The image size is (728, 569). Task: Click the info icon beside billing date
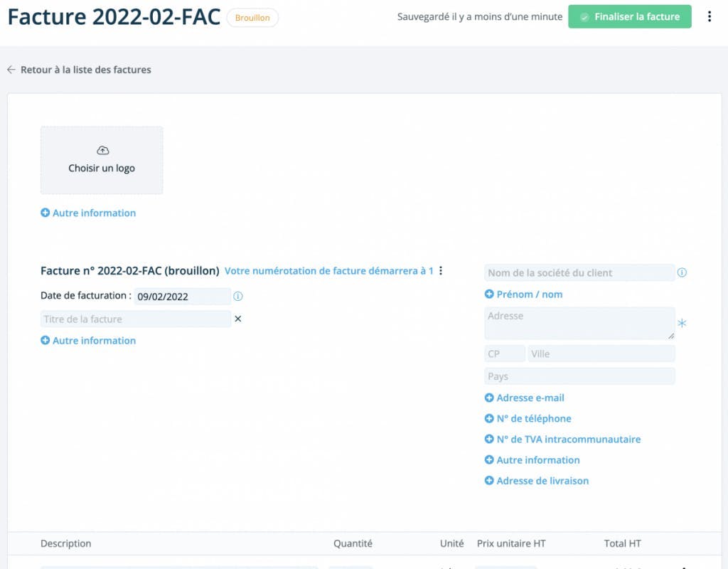click(x=237, y=296)
